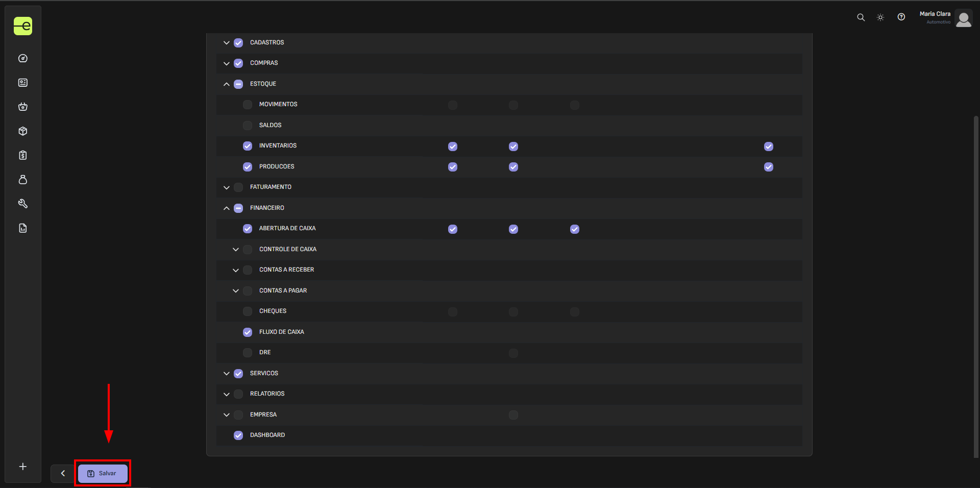Check the EMPRESA row checkbox beside its label
The width and height of the screenshot is (980, 488).
(x=238, y=415)
